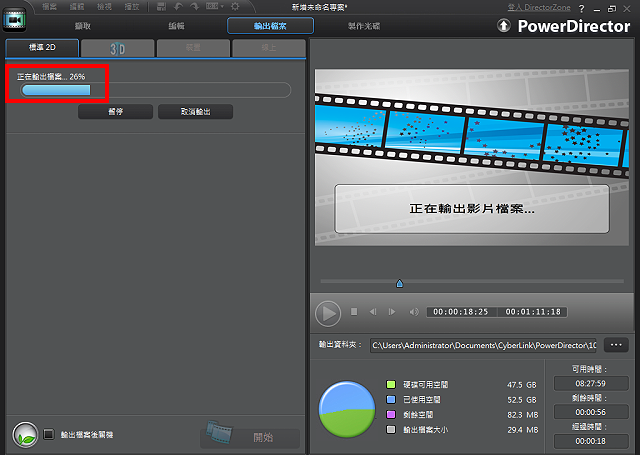This screenshot has width=640, height=455.
Task: Click the 正在輸出檔案... 26% status text
Action: (x=51, y=77)
